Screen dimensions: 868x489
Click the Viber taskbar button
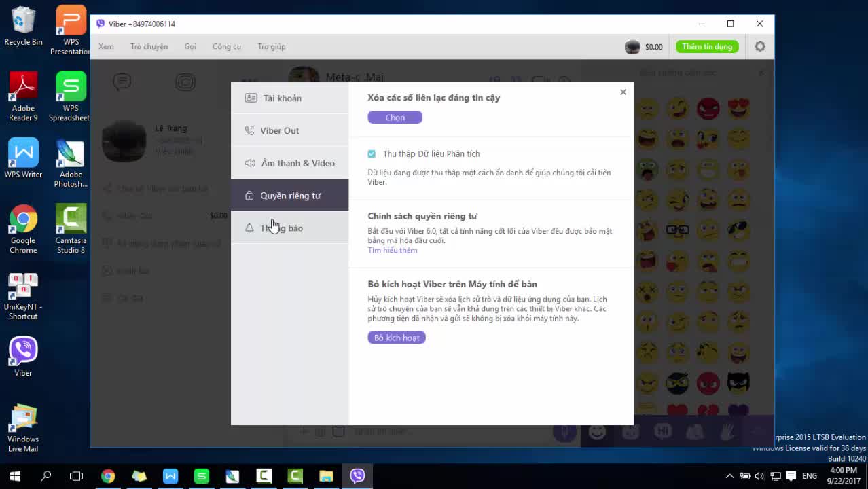pos(357,476)
